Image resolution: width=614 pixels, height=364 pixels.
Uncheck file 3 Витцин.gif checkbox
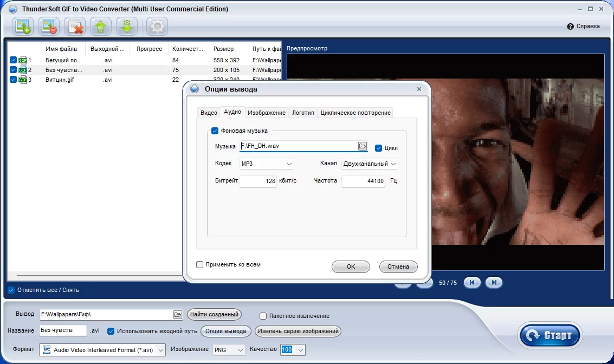[13, 80]
